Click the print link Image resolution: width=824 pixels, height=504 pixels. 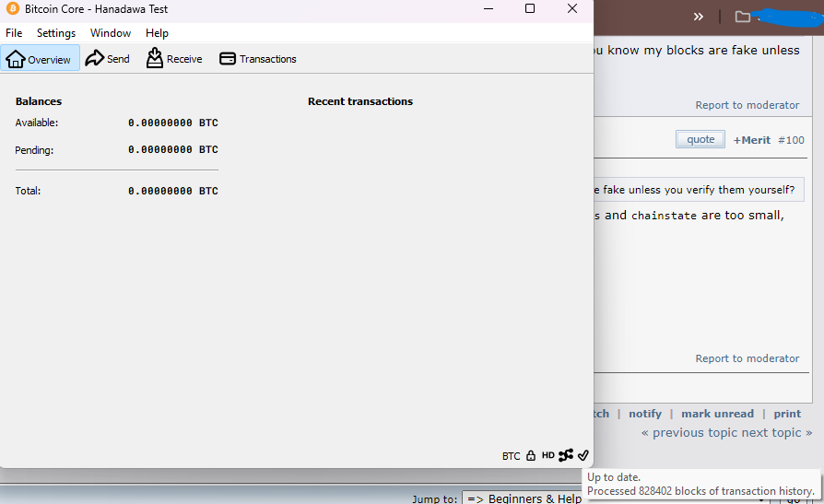coord(787,414)
